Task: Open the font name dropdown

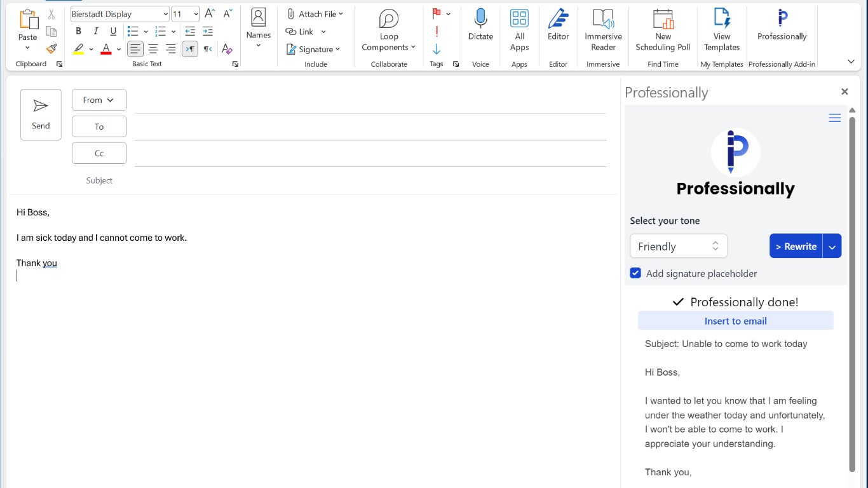Action: click(165, 14)
